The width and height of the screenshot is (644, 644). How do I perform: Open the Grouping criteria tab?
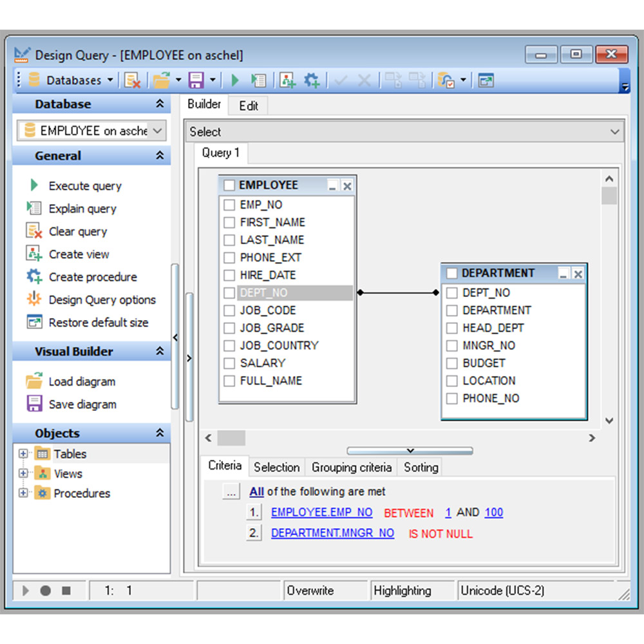pos(352,468)
